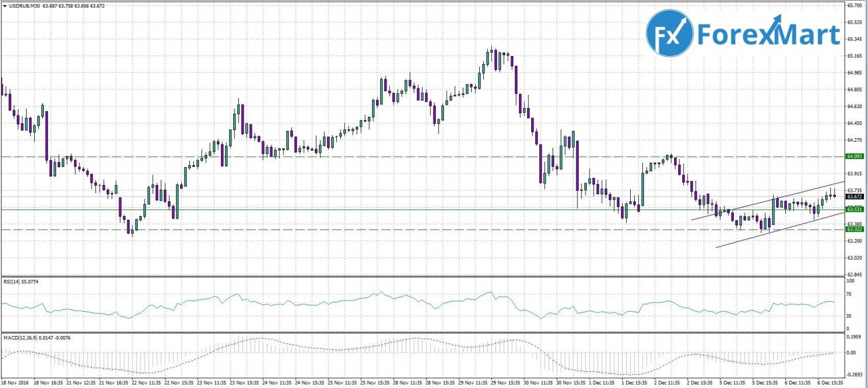The height and width of the screenshot is (388, 868).
Task: Click the ForexMart brand name text
Action: coord(768,34)
